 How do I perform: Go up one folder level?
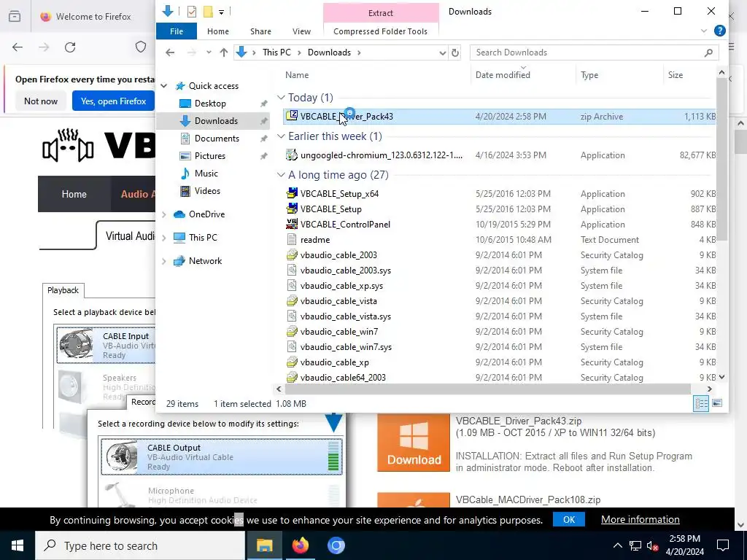click(224, 52)
